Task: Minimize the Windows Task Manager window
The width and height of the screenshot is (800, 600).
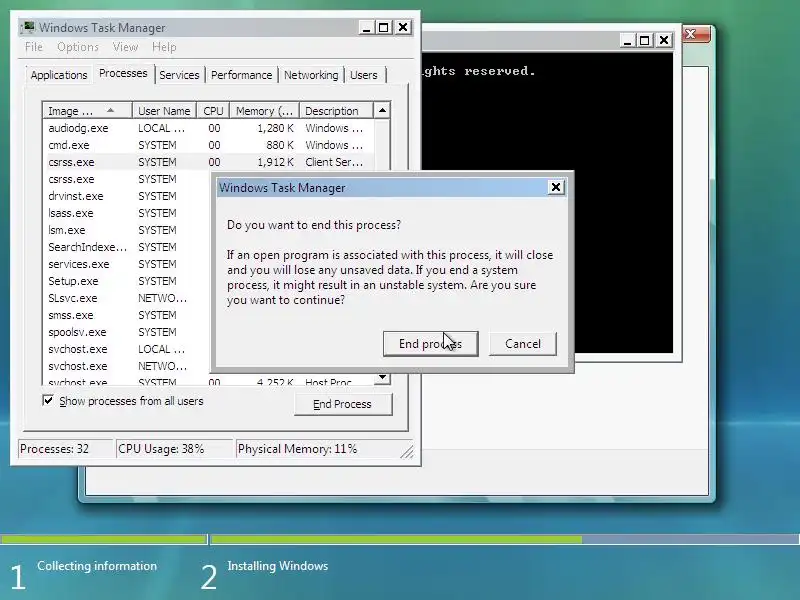Action: [366, 27]
